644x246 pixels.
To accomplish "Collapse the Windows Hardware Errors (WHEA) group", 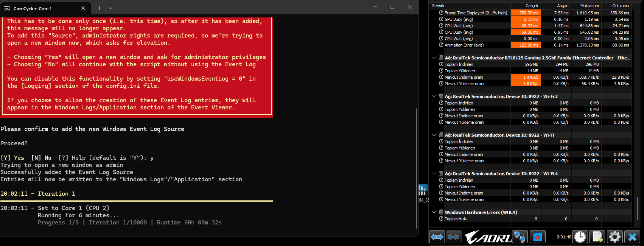I will click(x=434, y=212).
